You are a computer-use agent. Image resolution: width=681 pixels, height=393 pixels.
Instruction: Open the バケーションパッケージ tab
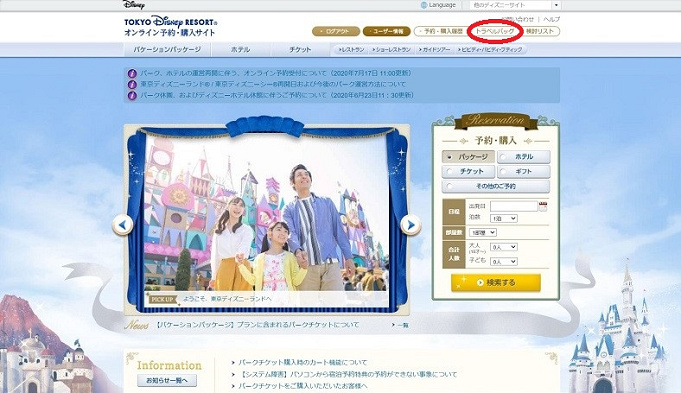click(x=167, y=50)
